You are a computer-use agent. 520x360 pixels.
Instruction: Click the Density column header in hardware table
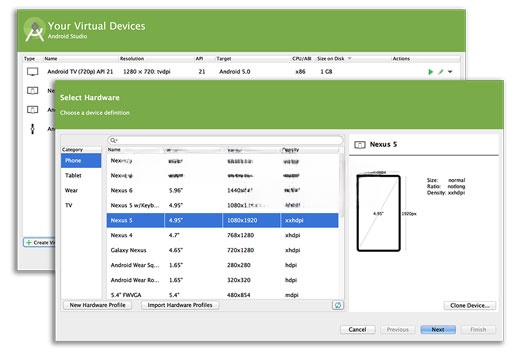(291, 150)
